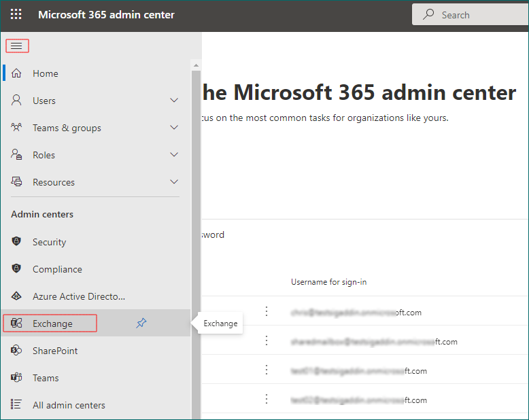Screen dimensions: 529x420
Task: Click the navigation pane scrollbar
Action: coord(196,238)
